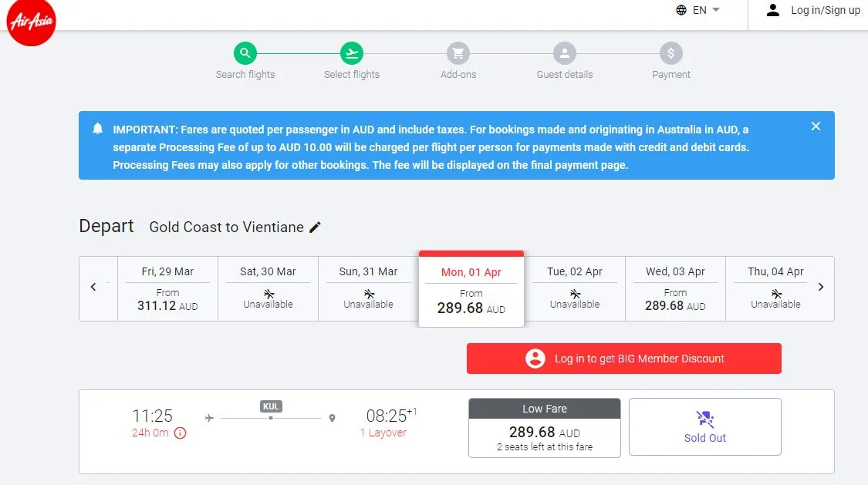868x485 pixels.
Task: Click the Sold Out fare box
Action: click(x=704, y=426)
